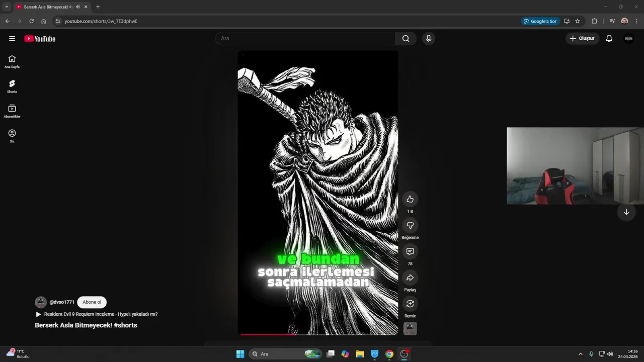This screenshot has width=644, height=362.
Task: Open OBS Studio from the taskbar
Action: pyautogui.click(x=404, y=354)
